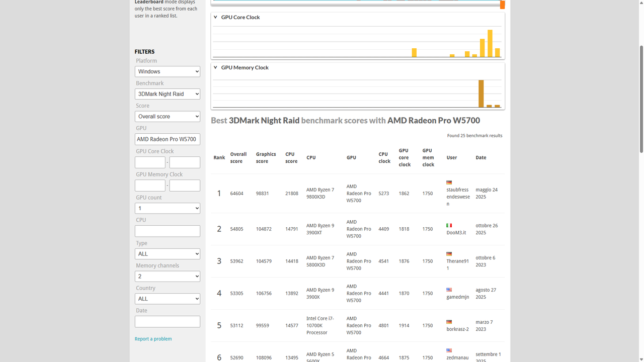Collapse the GPU Memory Clock chart panel
644x362 pixels.
coord(216,67)
